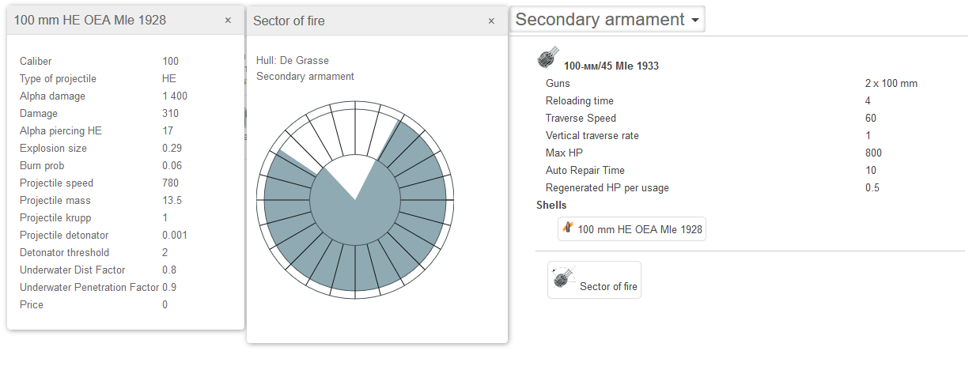Click the Max HP value 800
This screenshot has width=980, height=366.
(x=873, y=153)
